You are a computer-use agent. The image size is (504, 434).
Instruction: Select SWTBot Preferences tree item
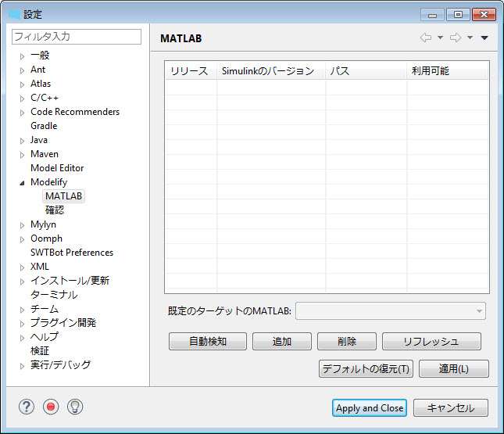[72, 253]
